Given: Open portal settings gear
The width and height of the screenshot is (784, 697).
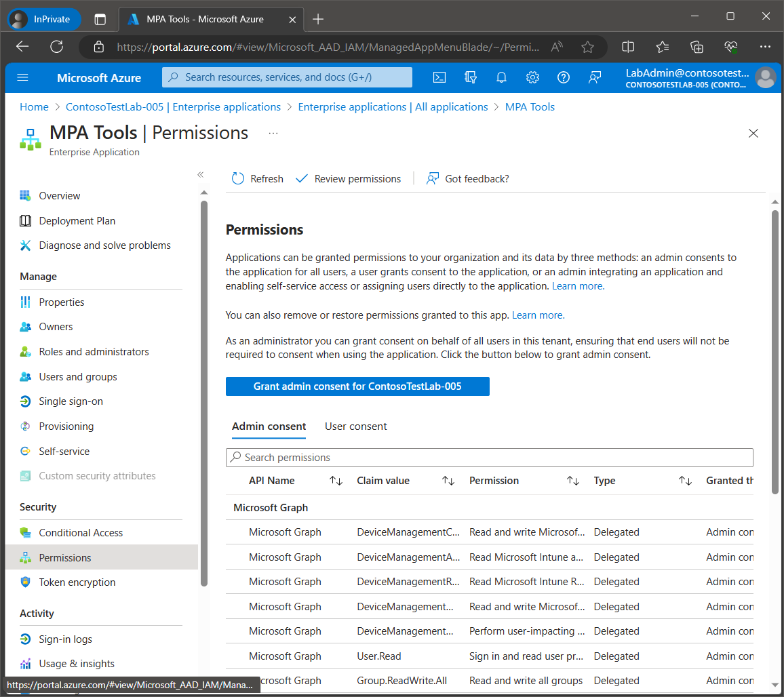Looking at the screenshot, I should pos(532,77).
